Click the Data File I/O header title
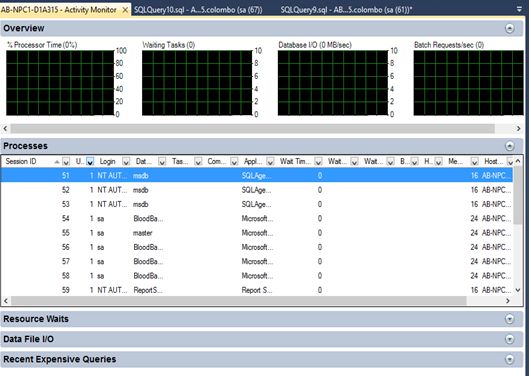Image resolution: width=531 pixels, height=376 pixels. click(x=28, y=339)
